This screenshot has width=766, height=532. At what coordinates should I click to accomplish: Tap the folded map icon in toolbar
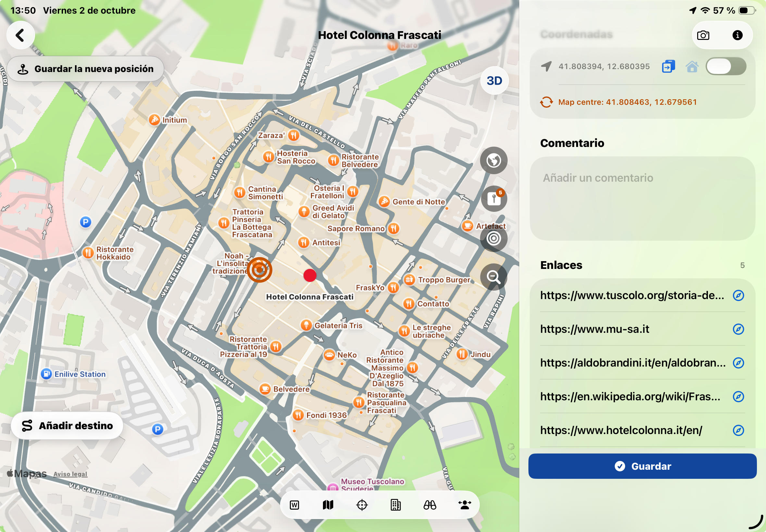[x=328, y=505]
